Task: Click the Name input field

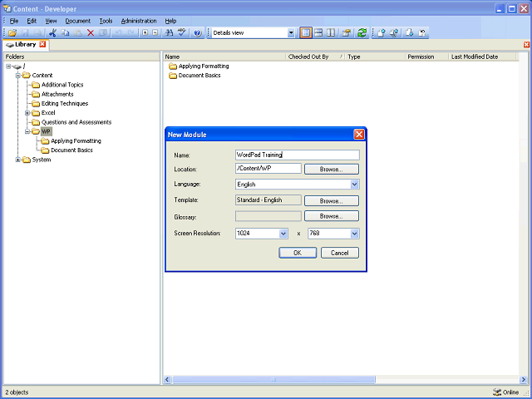Action: [x=298, y=155]
